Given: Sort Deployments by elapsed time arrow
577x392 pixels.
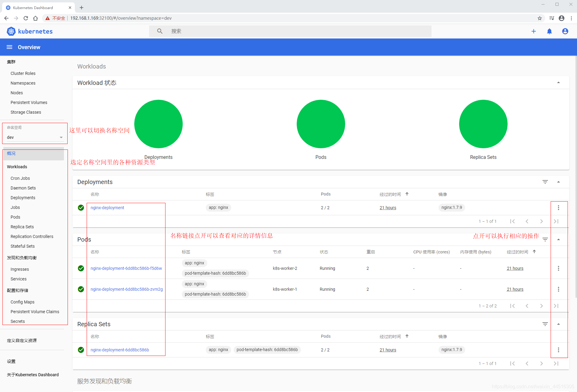Looking at the screenshot, I should pyautogui.click(x=407, y=194).
